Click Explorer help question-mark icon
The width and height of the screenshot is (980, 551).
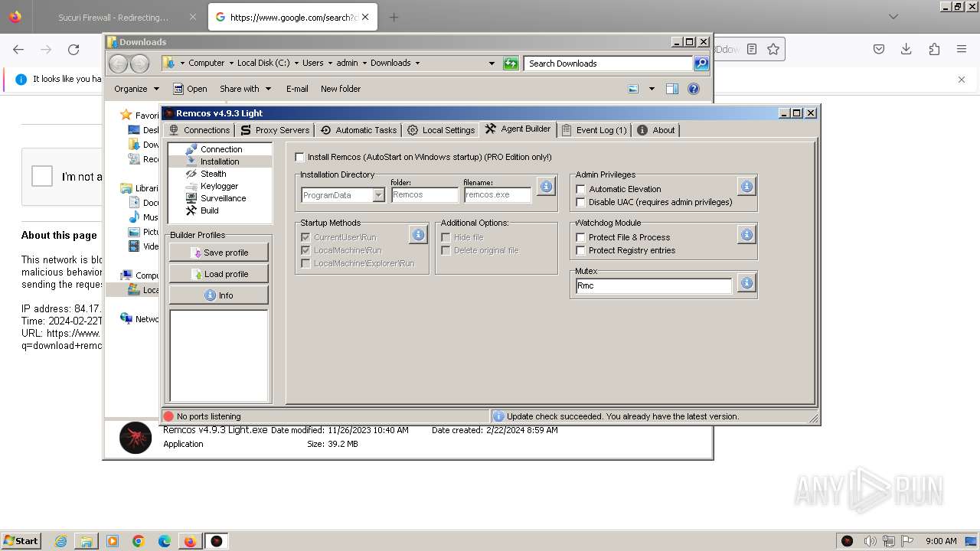(x=694, y=89)
